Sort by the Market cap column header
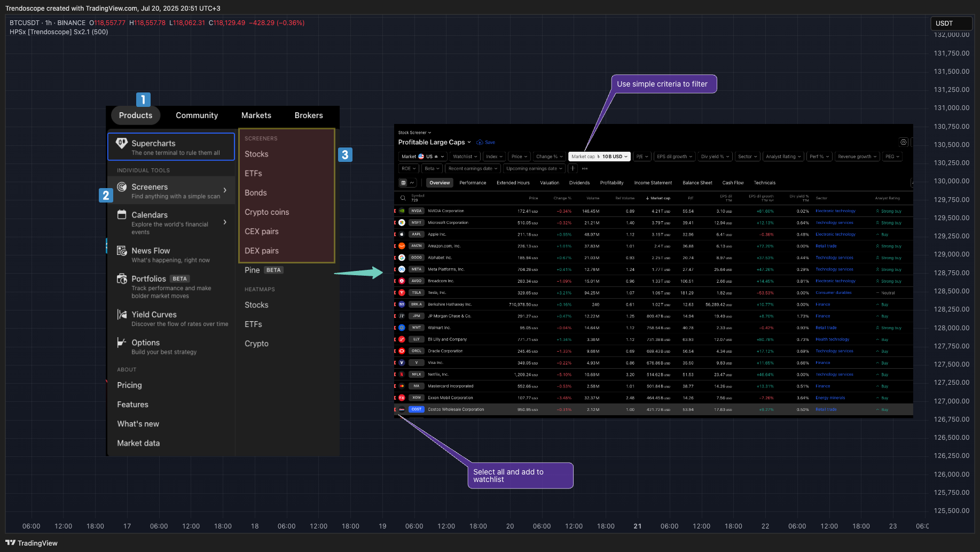The image size is (980, 552). (x=658, y=198)
